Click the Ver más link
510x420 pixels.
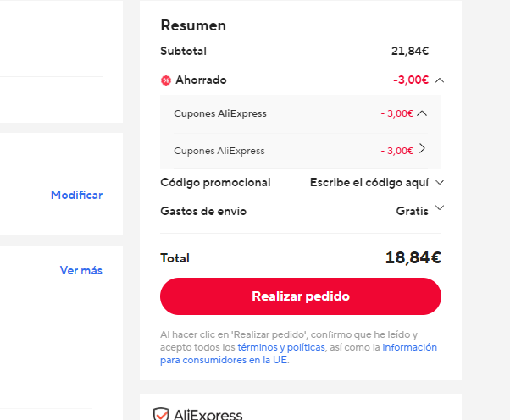click(81, 270)
